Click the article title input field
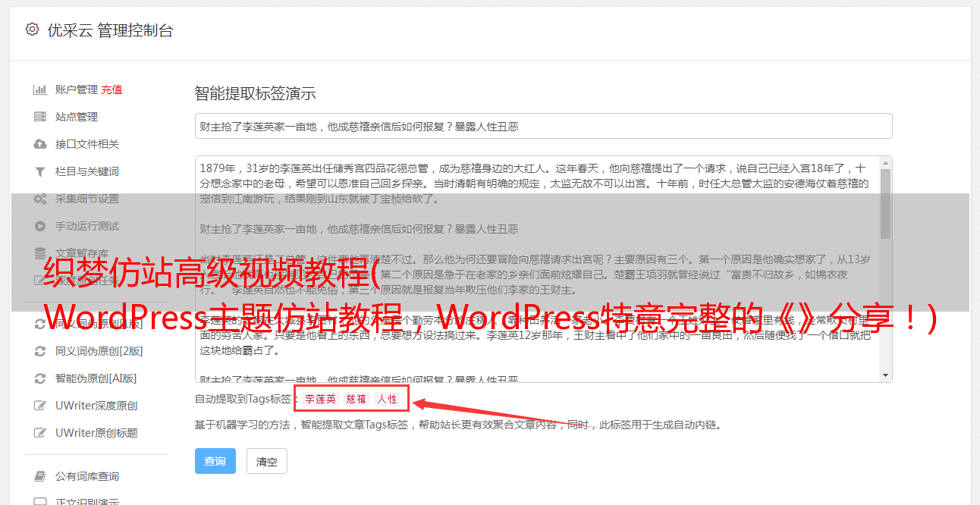Viewport: 980px width, 505px height. tap(543, 126)
